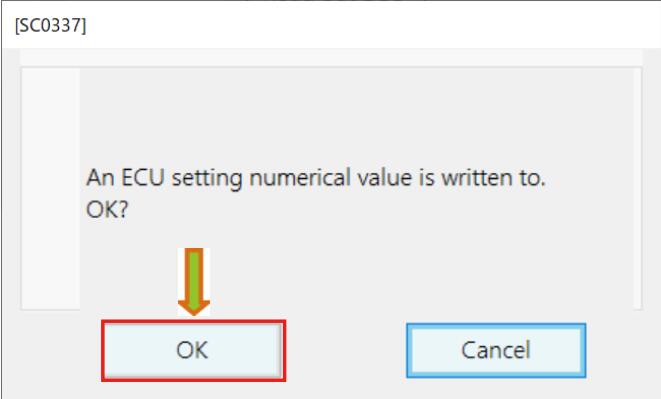Click the blue focus outline of the Cancel button
The height and width of the screenshot is (399, 661).
(496, 325)
